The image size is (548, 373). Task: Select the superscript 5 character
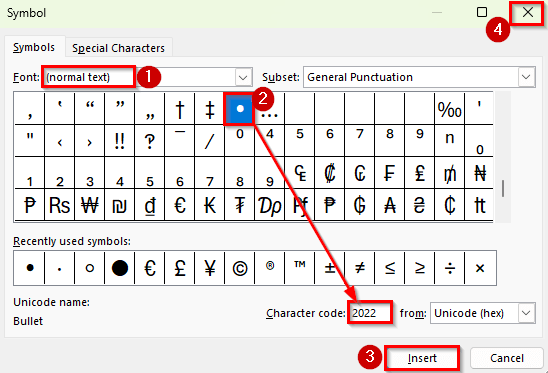pos(300,141)
